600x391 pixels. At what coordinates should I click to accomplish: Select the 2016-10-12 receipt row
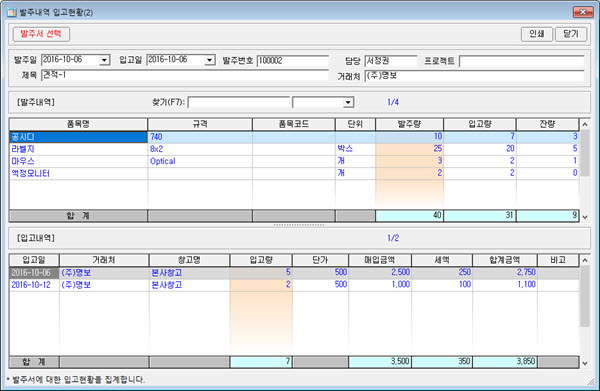click(294, 285)
